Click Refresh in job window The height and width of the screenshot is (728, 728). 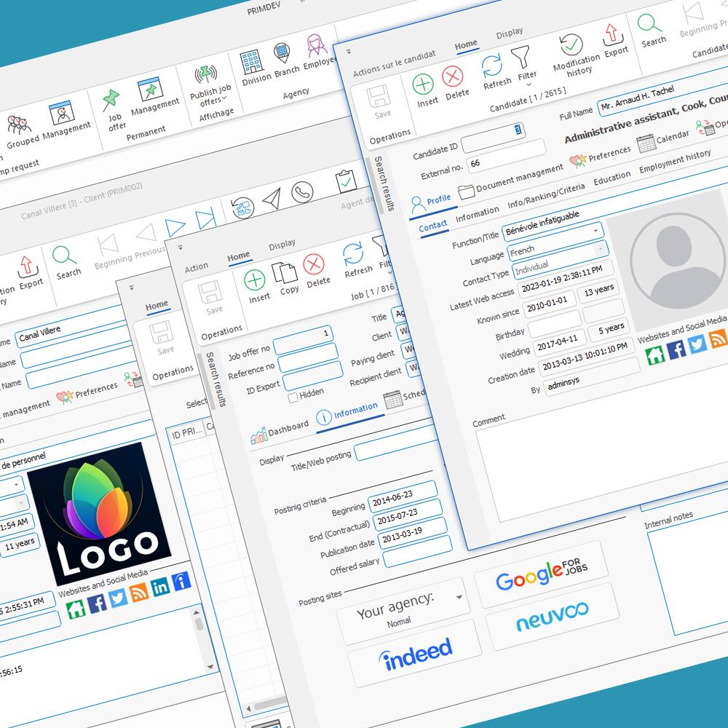353,254
